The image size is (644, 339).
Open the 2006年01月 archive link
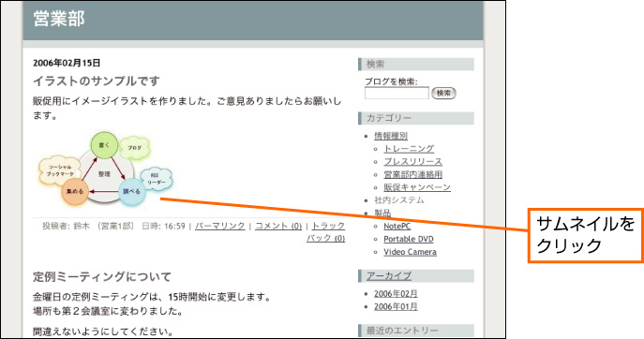396,306
